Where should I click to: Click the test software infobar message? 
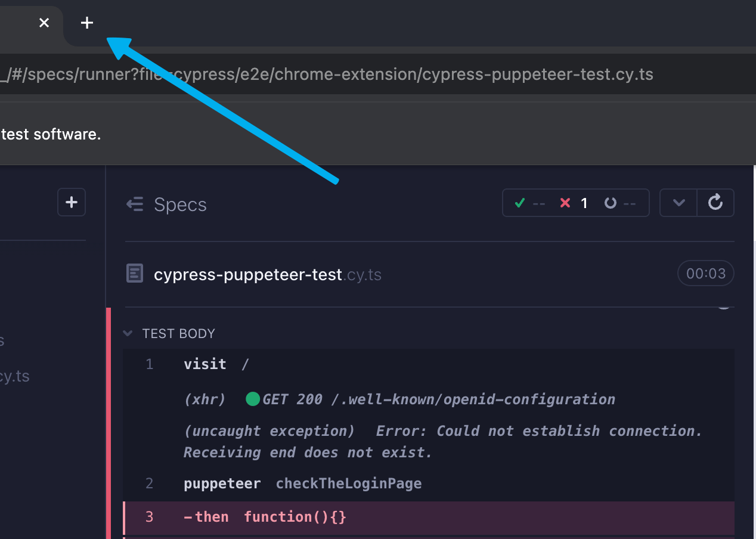pos(51,135)
